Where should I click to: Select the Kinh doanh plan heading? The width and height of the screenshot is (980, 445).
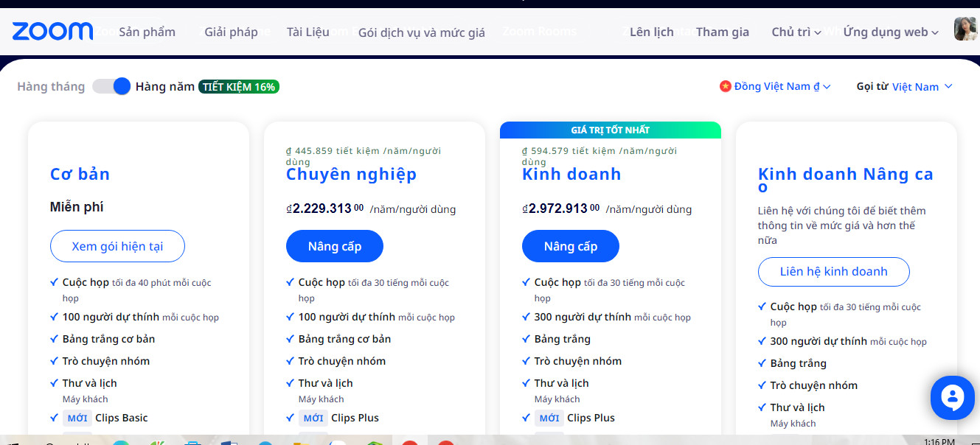(571, 174)
